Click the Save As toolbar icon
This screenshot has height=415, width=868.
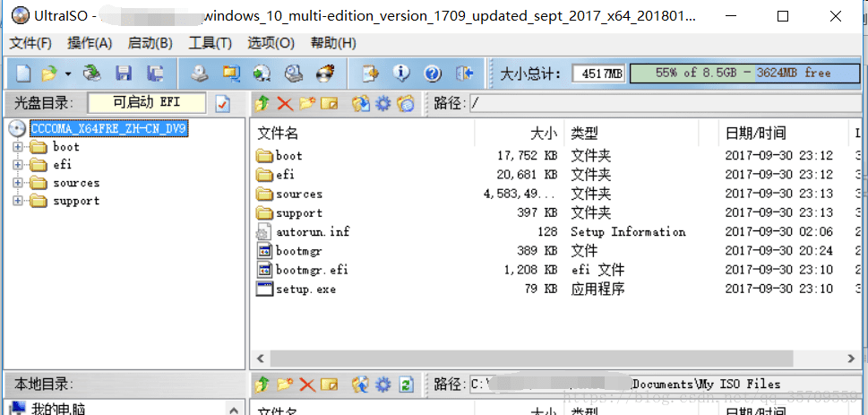pos(155,73)
